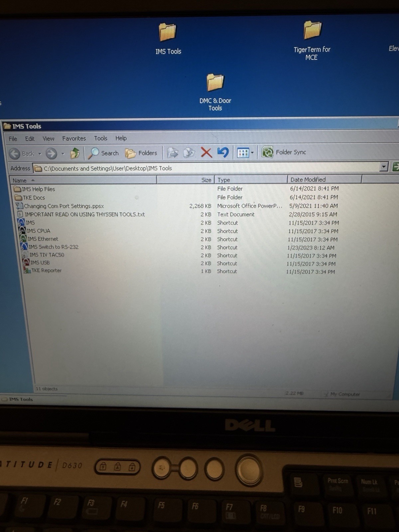Screen dimensions: 399x532
Task: Open the Views dropdown arrow
Action: click(252, 153)
